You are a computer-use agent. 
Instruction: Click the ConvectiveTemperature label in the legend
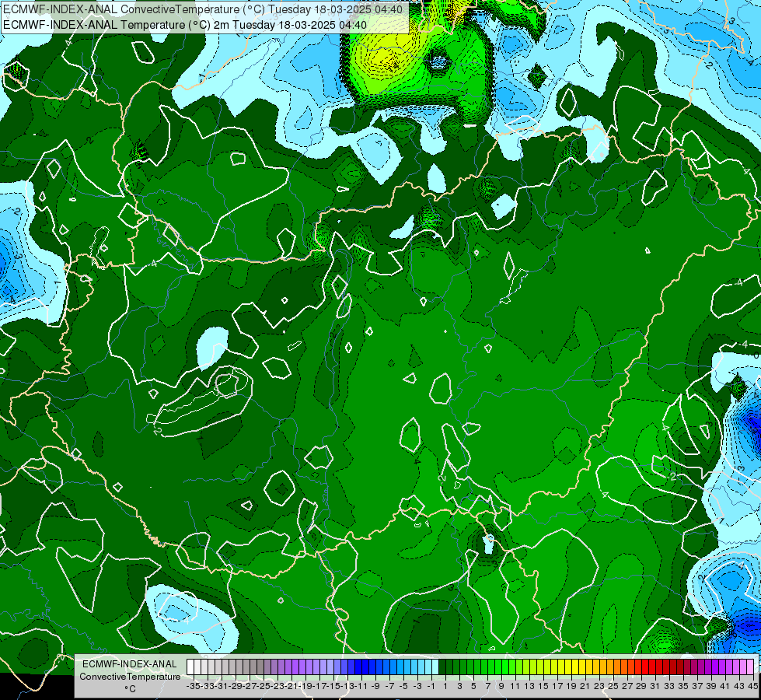[130, 676]
